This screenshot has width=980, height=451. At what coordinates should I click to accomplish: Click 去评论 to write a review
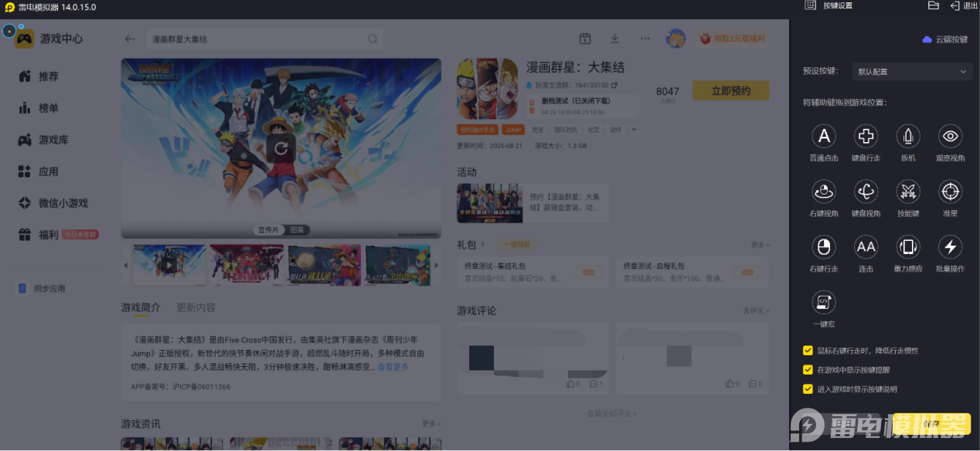[757, 310]
